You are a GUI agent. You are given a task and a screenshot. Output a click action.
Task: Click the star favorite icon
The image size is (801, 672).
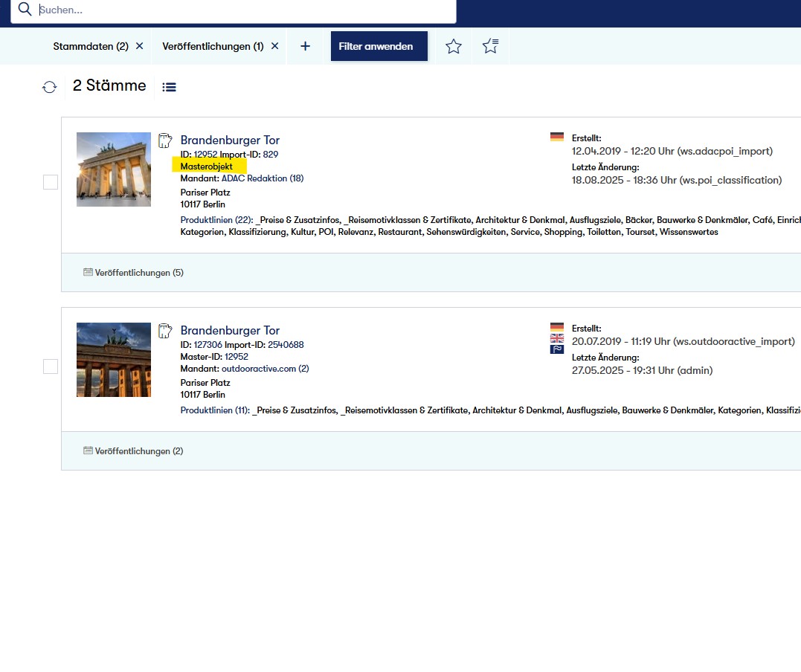(454, 46)
